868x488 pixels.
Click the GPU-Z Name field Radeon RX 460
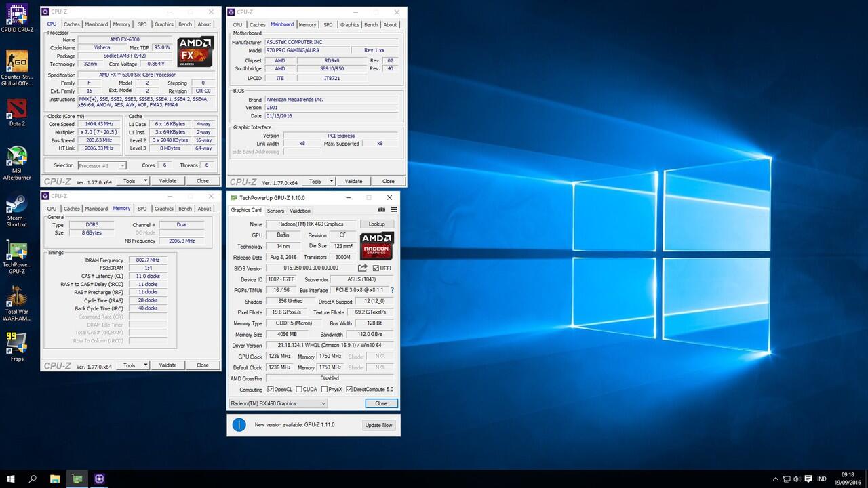311,224
